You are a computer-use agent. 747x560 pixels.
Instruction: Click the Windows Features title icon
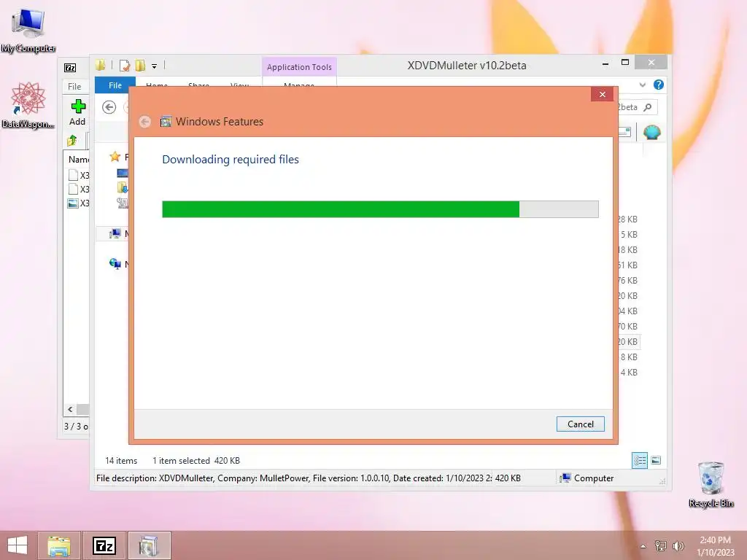coord(166,122)
